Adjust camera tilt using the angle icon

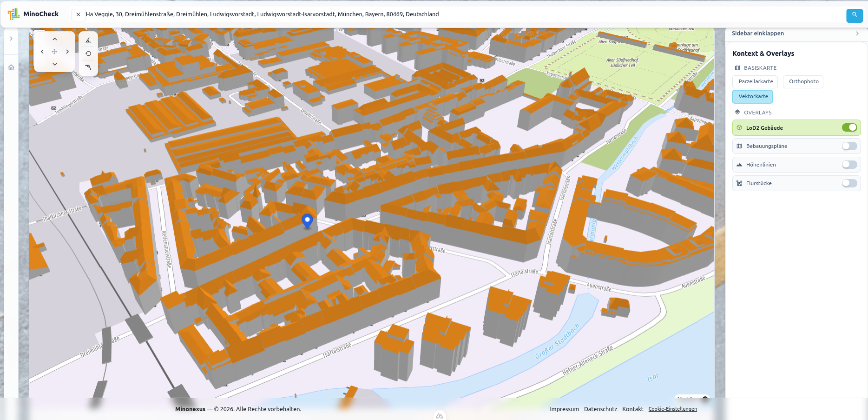click(x=88, y=40)
